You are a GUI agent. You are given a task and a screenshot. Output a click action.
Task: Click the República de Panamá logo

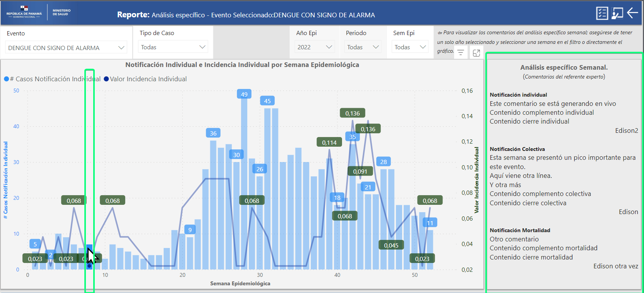[24, 12]
